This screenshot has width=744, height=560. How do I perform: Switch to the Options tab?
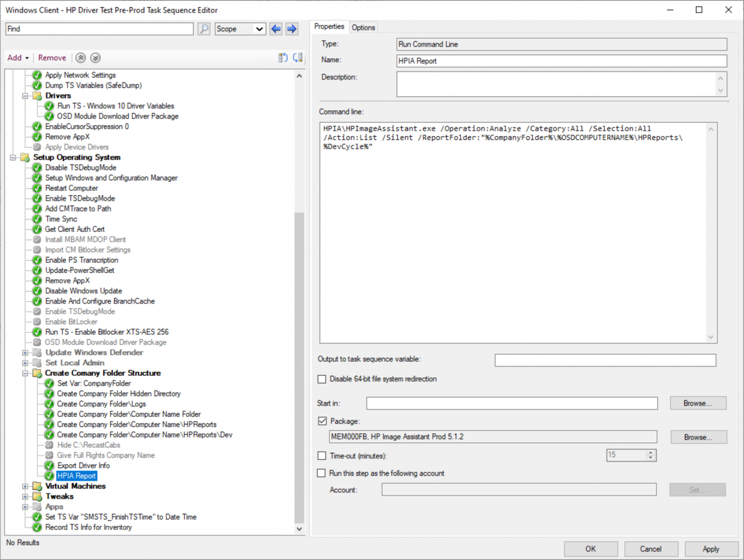click(x=363, y=27)
